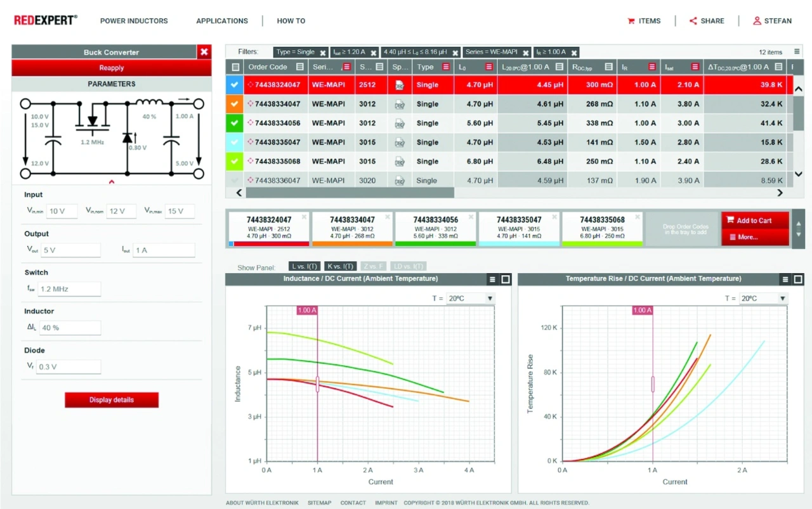Open the How To menu

click(x=291, y=21)
